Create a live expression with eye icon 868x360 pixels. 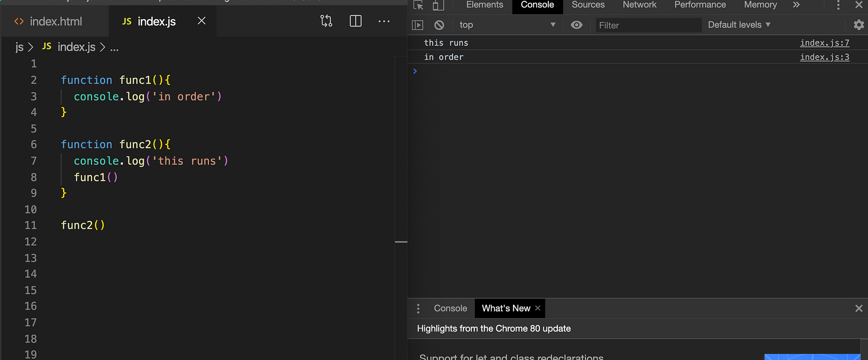pyautogui.click(x=577, y=25)
